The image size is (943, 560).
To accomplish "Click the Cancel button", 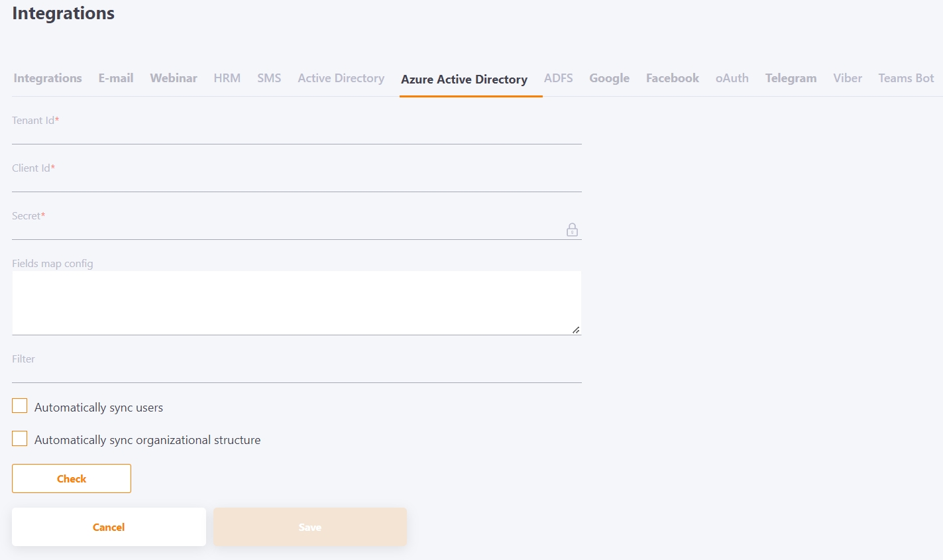I will (108, 526).
